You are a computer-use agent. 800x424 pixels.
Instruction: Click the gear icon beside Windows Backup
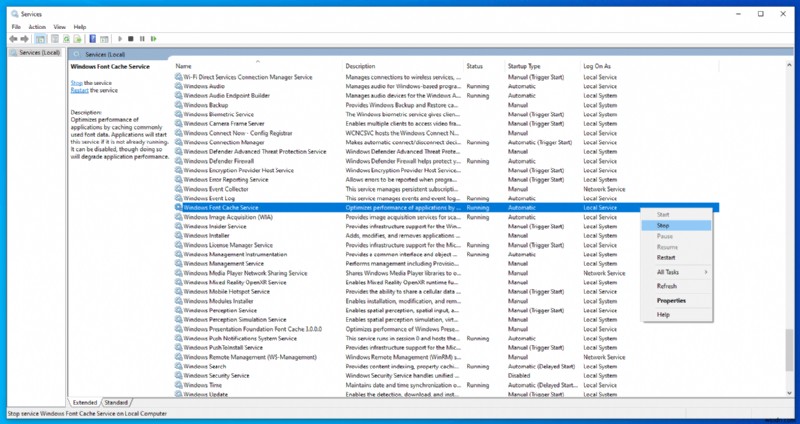tap(179, 105)
